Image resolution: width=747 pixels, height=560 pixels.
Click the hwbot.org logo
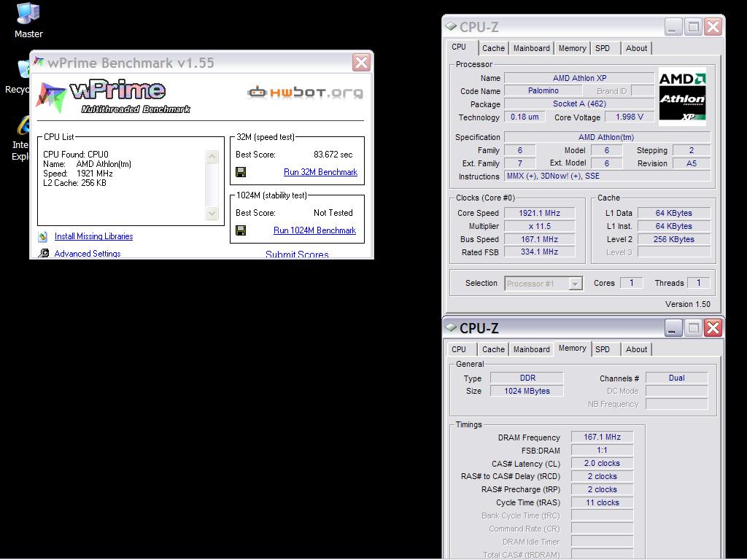(x=306, y=92)
